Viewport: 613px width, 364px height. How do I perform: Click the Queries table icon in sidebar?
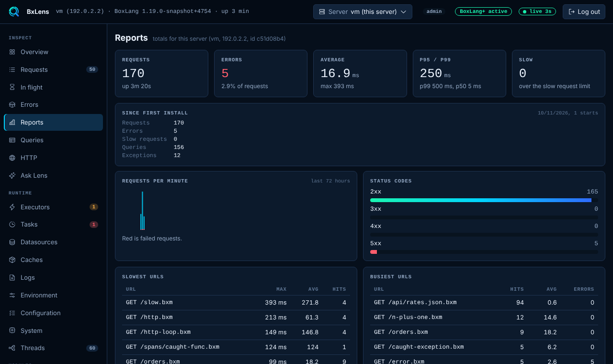pyautogui.click(x=12, y=140)
